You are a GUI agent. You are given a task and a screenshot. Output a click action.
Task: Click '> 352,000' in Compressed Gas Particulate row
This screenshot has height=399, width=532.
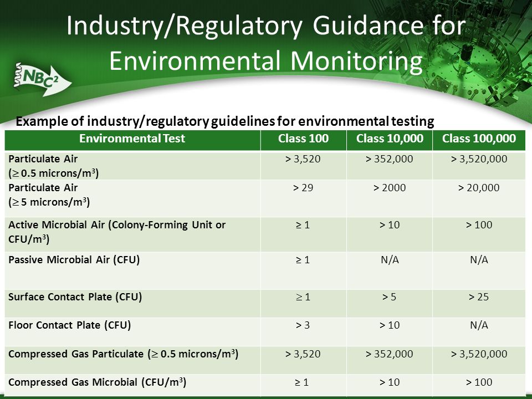click(389, 354)
